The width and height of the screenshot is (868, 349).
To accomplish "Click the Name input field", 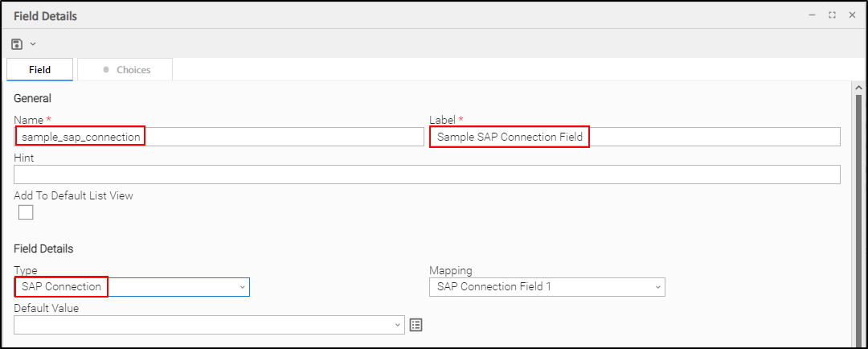I will (x=219, y=138).
